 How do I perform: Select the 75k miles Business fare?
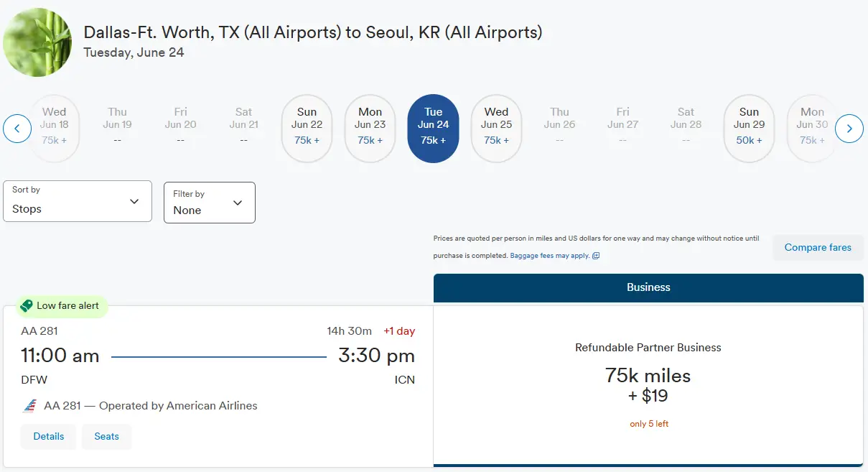(648, 385)
